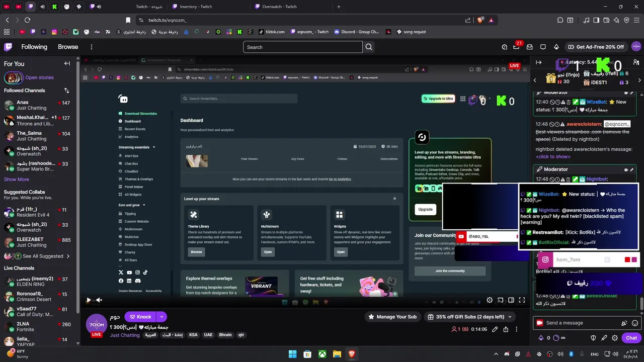
Task: Open Bits balance in chat footer
Action: 545,338
